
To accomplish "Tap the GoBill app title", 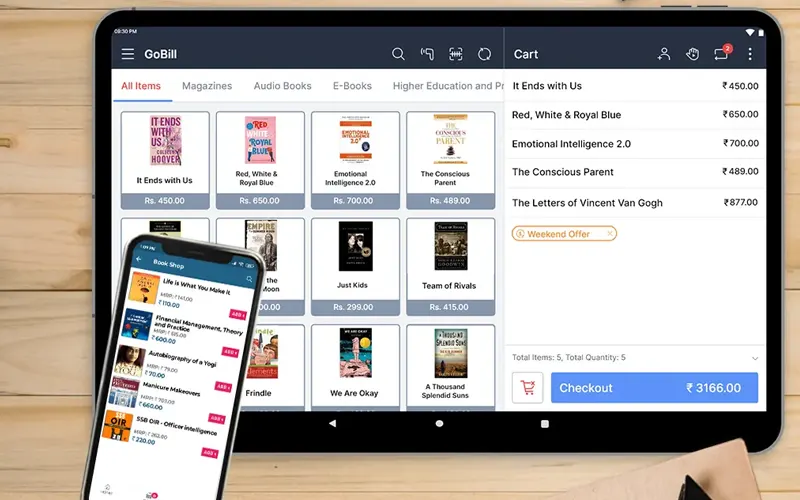I will point(160,54).
